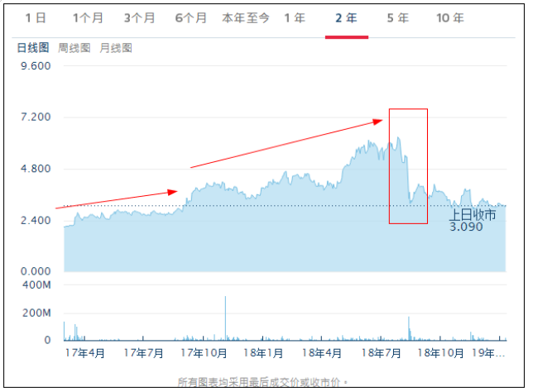Choose the 3个月 time range
The height and width of the screenshot is (392, 533).
[139, 18]
